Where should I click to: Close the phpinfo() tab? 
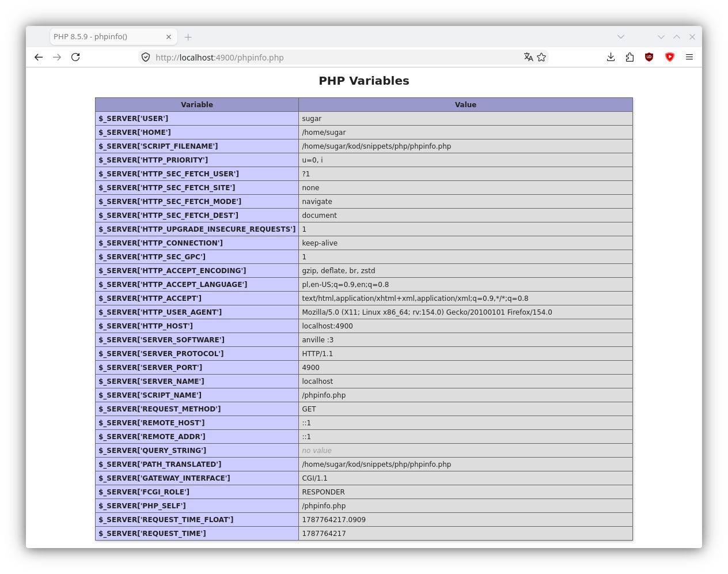click(x=169, y=37)
